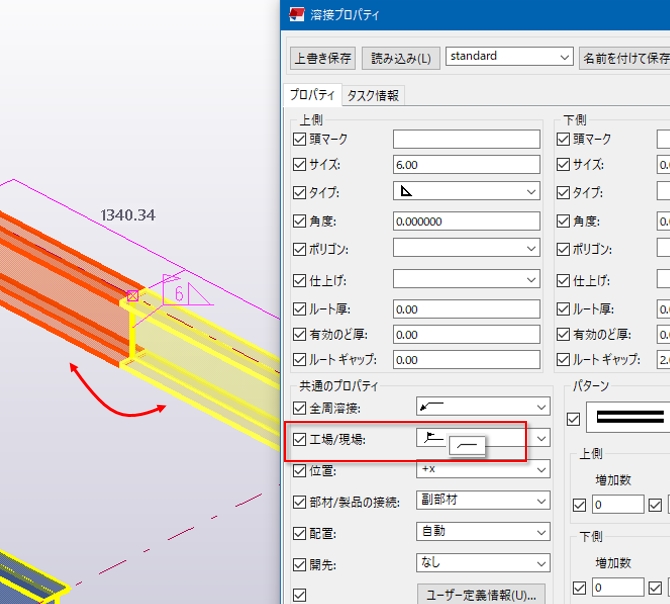Toggle 上側 ルート ギャップ checkbox
The width and height of the screenshot is (670, 604).
click(300, 360)
